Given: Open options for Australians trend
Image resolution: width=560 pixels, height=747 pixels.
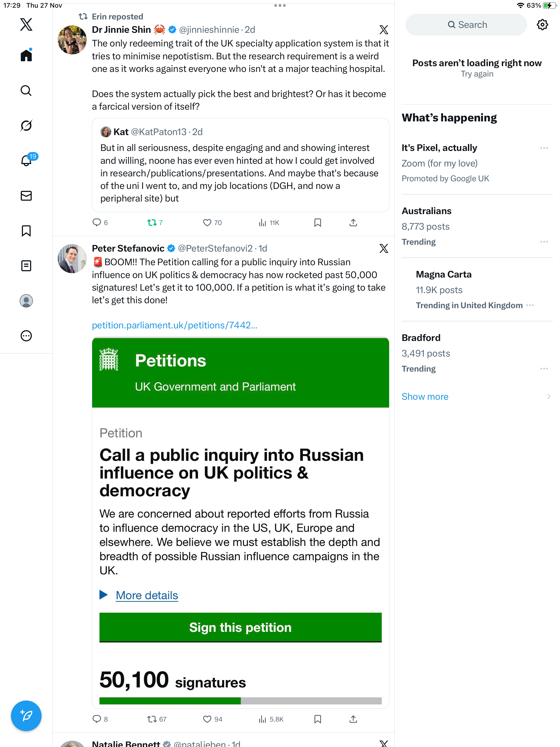Looking at the screenshot, I should [x=544, y=242].
